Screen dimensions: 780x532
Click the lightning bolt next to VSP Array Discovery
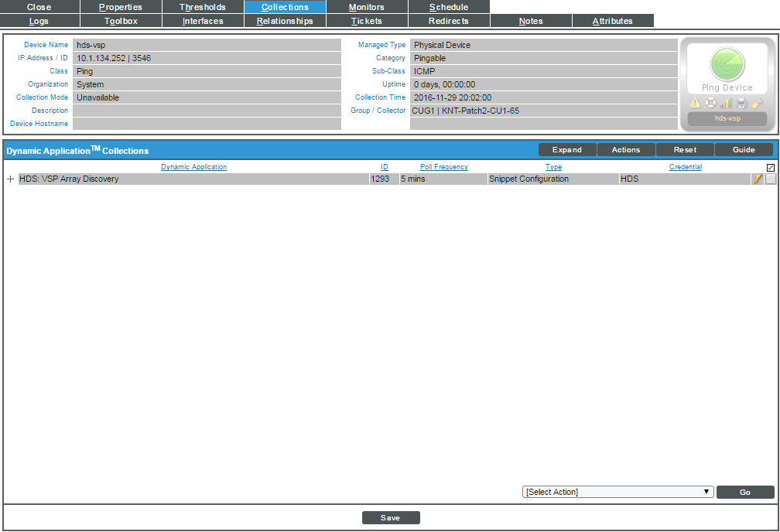758,179
